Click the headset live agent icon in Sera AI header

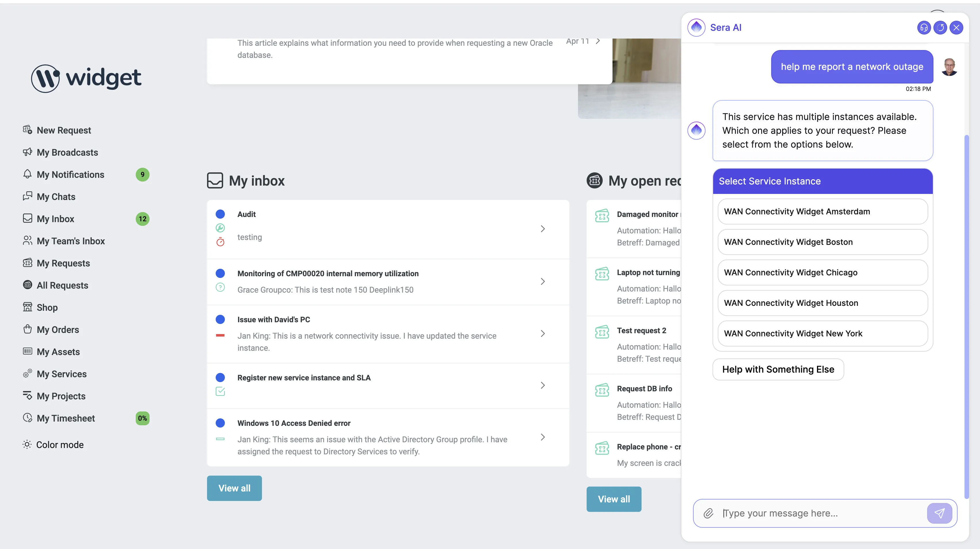pyautogui.click(x=924, y=27)
